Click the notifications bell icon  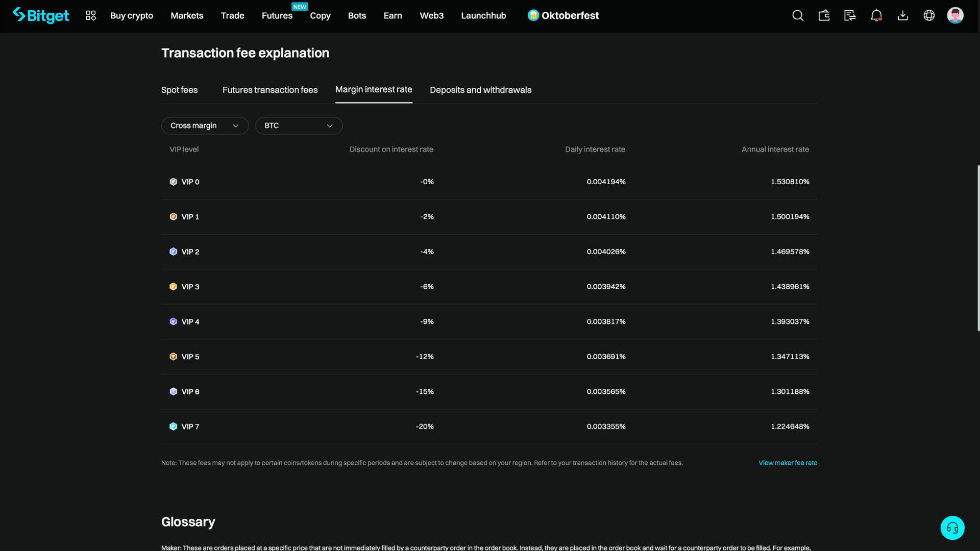876,15
